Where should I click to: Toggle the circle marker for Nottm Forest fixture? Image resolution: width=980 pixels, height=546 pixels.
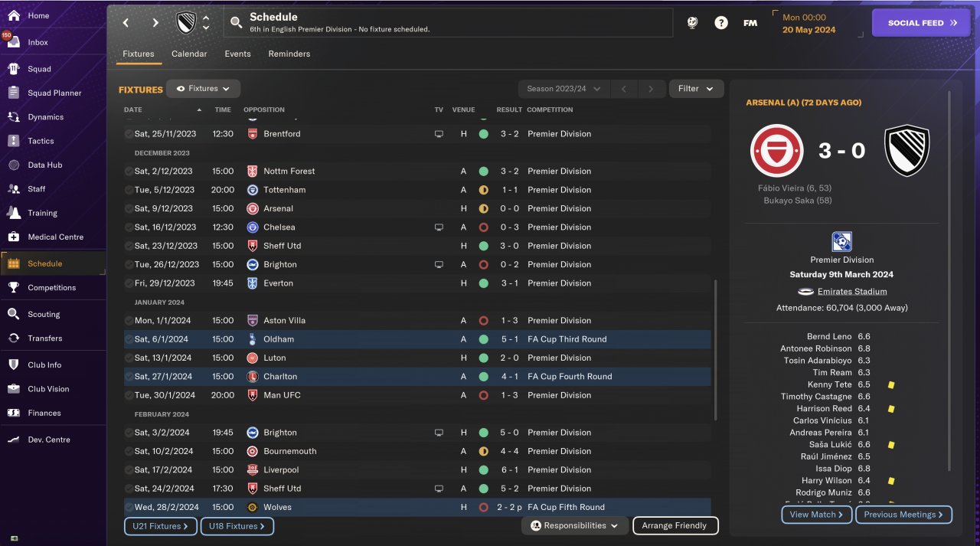(x=129, y=172)
